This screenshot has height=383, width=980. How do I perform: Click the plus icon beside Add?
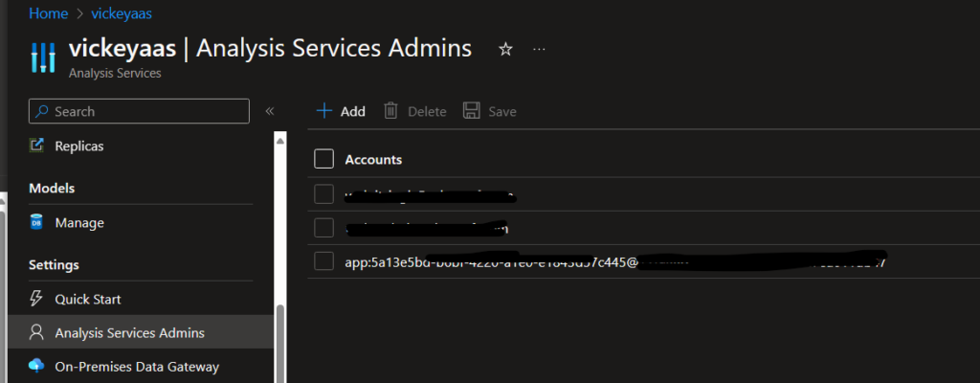pyautogui.click(x=323, y=111)
